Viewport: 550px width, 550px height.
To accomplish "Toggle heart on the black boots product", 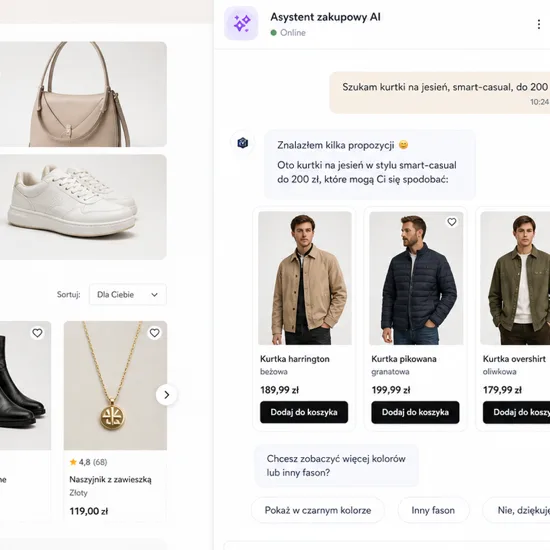I will (38, 333).
